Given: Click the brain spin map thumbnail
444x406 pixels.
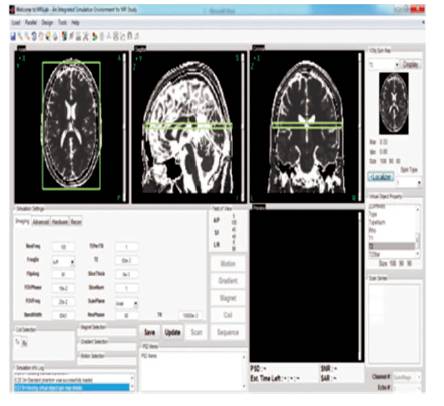Looking at the screenshot, I should (394, 103).
